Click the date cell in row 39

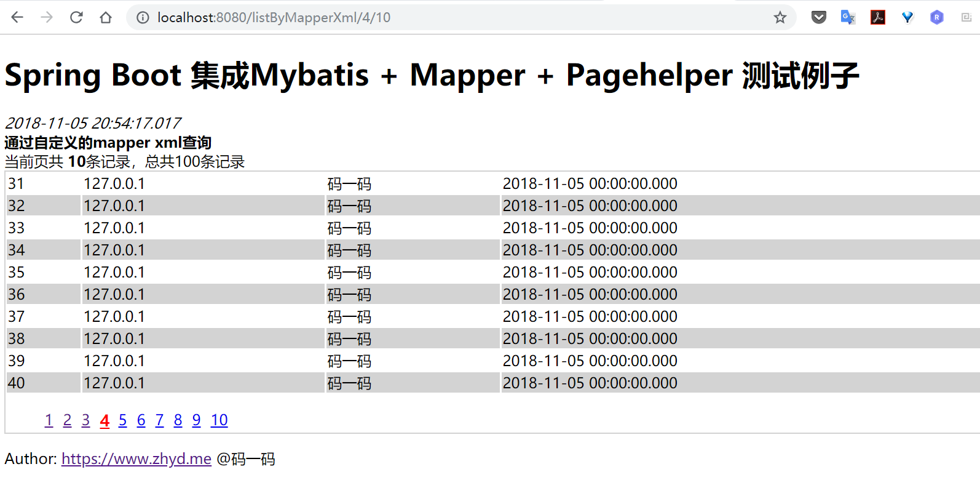740,361
